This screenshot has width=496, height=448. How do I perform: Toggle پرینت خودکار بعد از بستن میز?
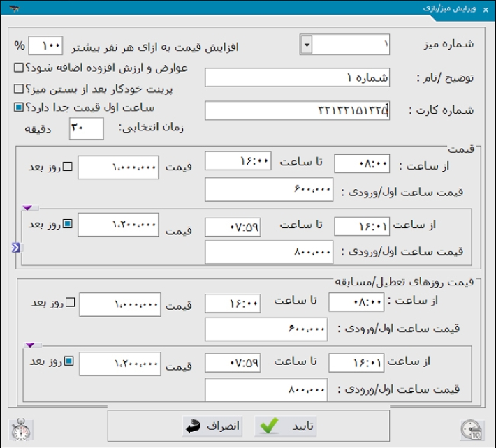(18, 89)
